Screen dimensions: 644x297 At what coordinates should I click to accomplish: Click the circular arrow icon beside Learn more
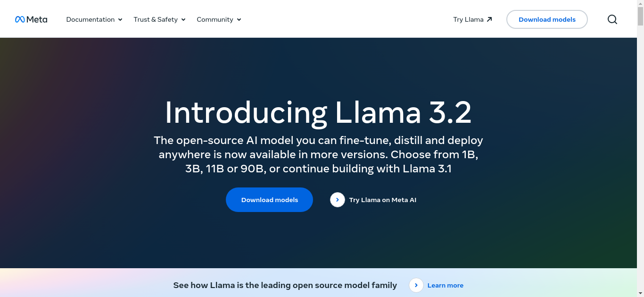pos(416,285)
